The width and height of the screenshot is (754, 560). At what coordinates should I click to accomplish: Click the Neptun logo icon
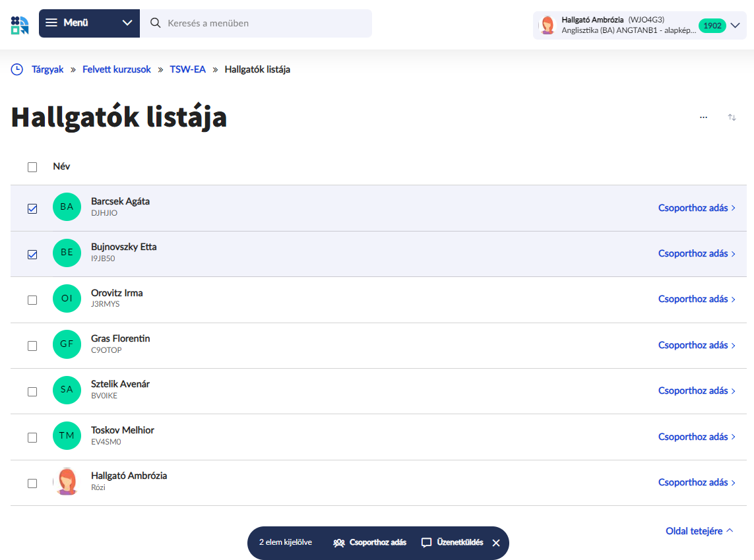[x=20, y=24]
